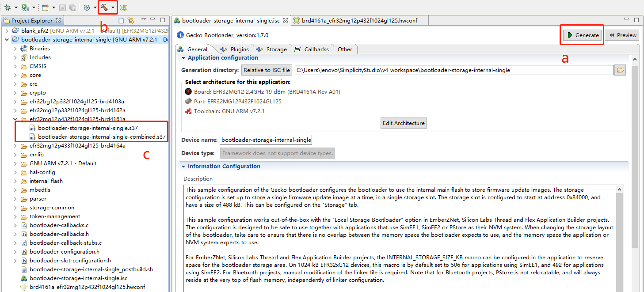The height and width of the screenshot is (292, 644).
Task: Expand the Binaries node
Action: click(x=15, y=48)
